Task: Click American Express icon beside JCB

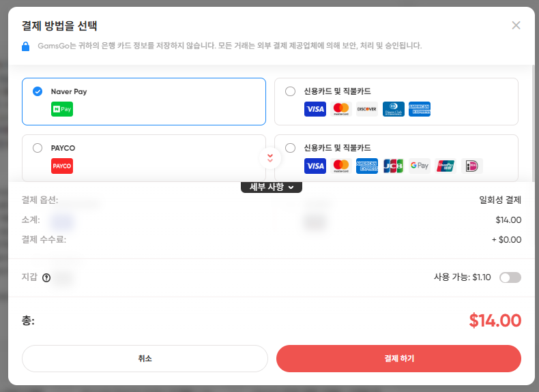Action: point(367,166)
